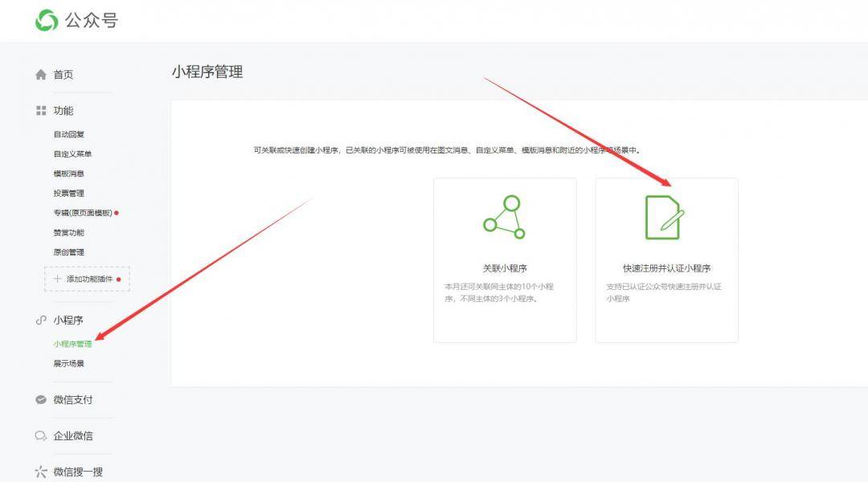Open 展示场景 in the sidebar
The width and height of the screenshot is (868, 482).
click(68, 364)
